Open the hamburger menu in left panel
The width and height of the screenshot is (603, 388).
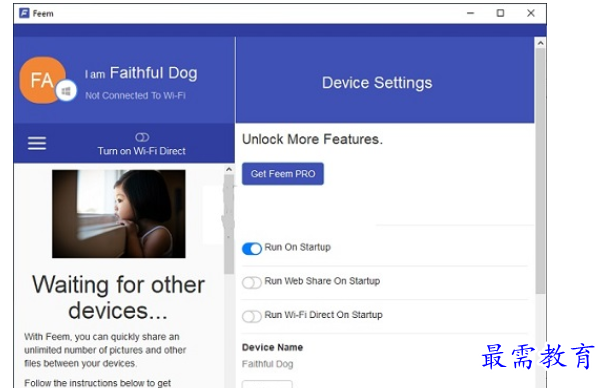[37, 143]
